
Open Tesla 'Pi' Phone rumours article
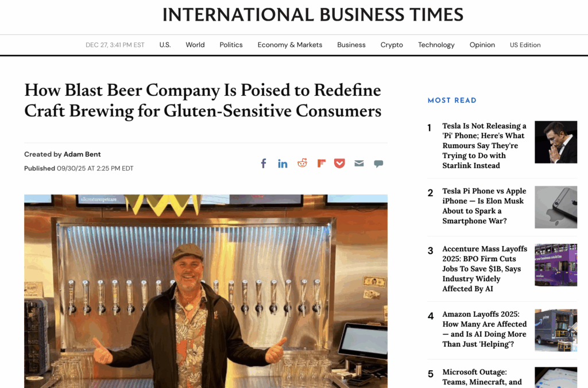484,146
